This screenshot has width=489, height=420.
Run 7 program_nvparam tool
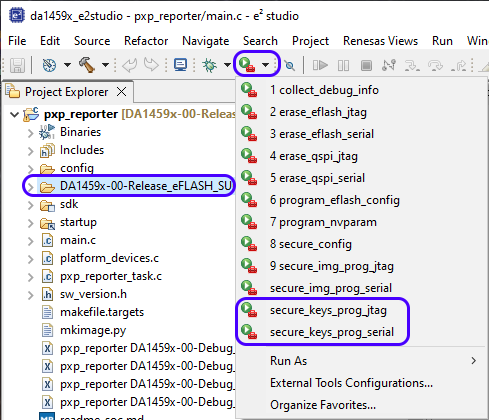(362, 222)
